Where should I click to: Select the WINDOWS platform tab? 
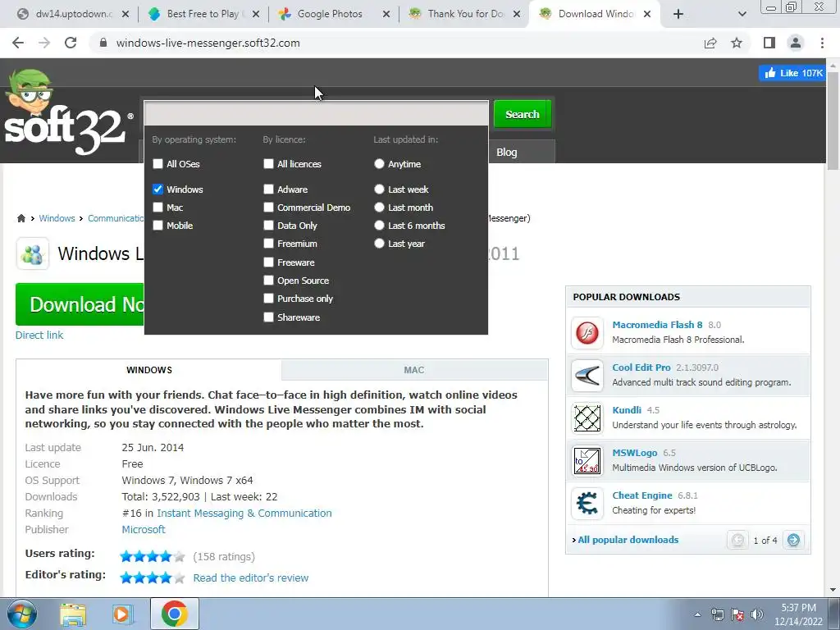click(x=149, y=370)
